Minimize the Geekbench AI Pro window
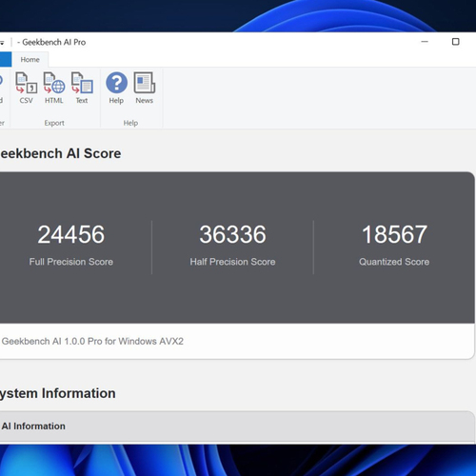 425,42
